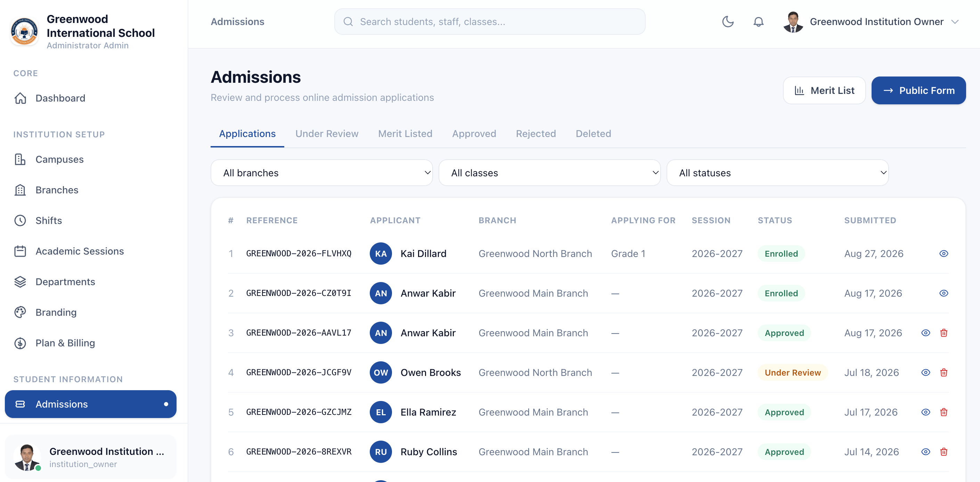Switch to the Under Review tab
This screenshot has width=980, height=482.
point(327,134)
